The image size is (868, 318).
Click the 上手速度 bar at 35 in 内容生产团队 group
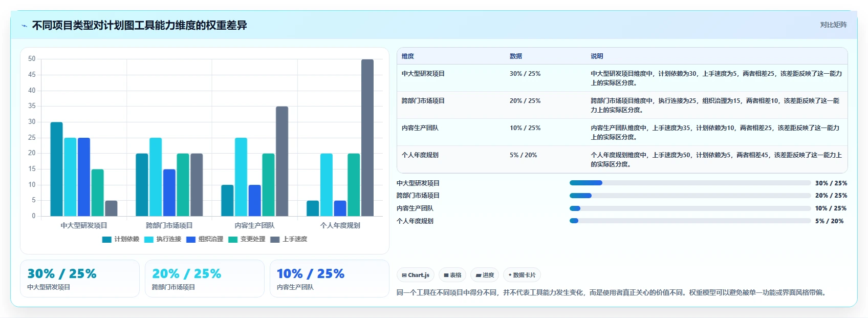tap(282, 161)
